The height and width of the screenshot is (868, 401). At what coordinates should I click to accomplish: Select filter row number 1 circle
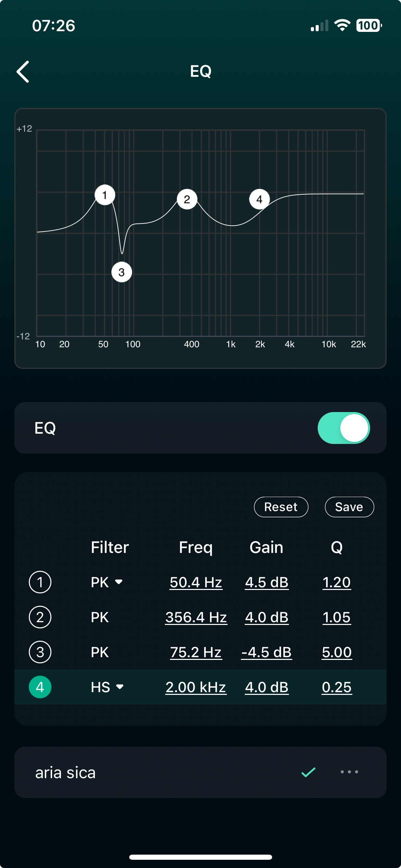tap(40, 582)
